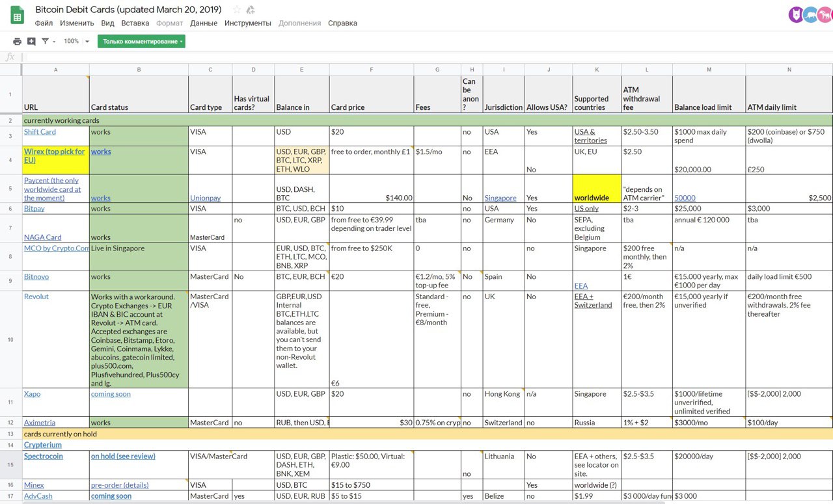The image size is (833, 504).
Task: Open the Данные menu
Action: tap(204, 23)
